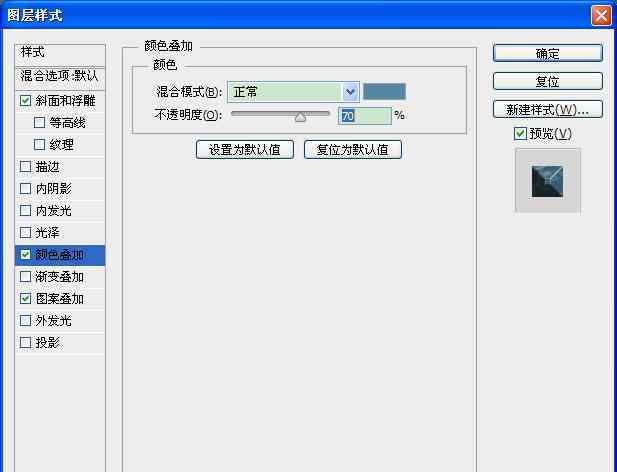Enable the 内发光 checkbox
617x472 pixels.
26,210
